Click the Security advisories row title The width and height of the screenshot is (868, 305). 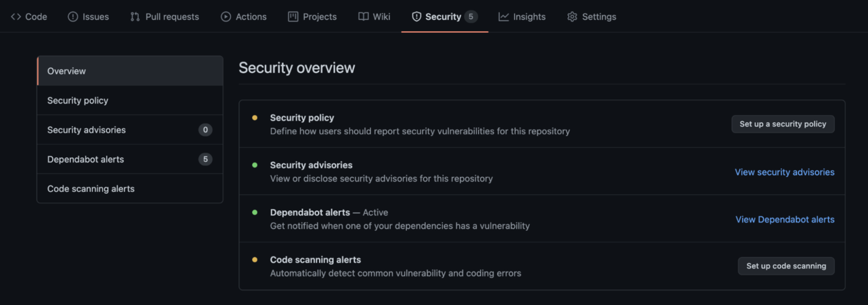coord(311,165)
